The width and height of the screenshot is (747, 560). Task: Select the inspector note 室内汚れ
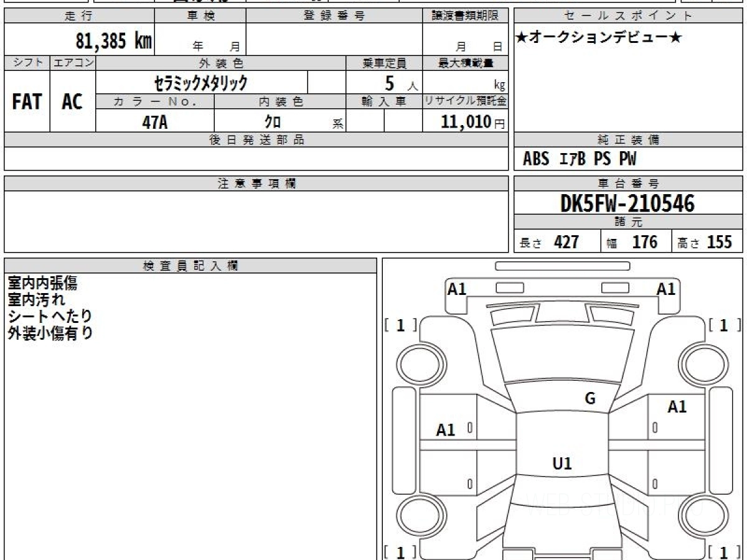coord(37,299)
